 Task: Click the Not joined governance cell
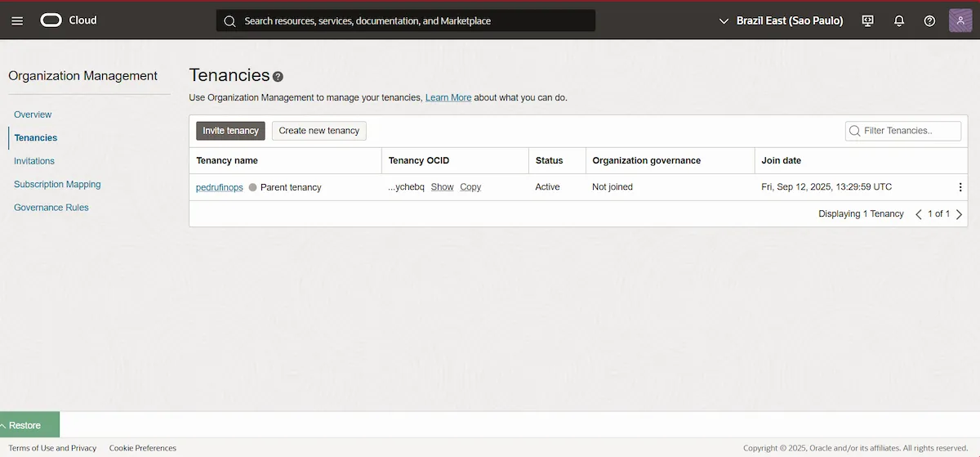coord(612,187)
